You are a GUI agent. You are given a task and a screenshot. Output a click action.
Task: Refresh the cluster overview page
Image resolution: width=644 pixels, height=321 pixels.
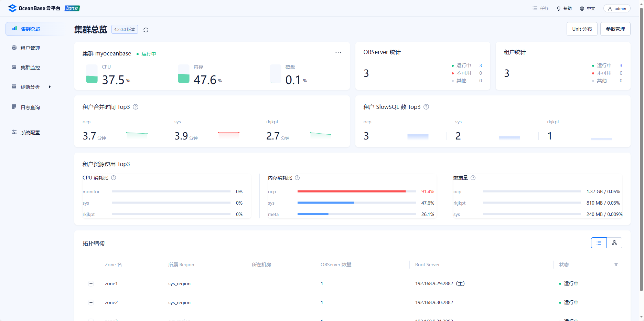(x=146, y=30)
